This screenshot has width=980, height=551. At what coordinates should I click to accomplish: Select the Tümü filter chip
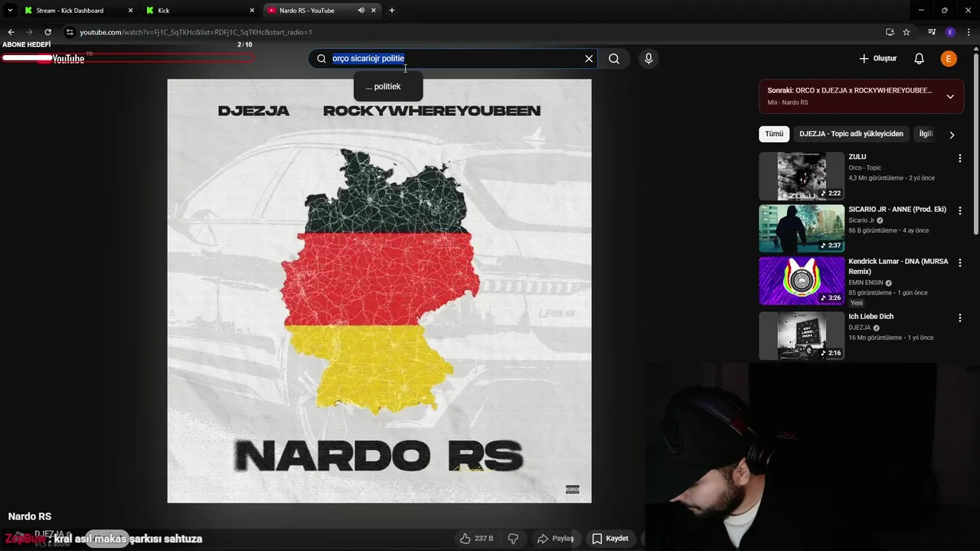click(774, 134)
